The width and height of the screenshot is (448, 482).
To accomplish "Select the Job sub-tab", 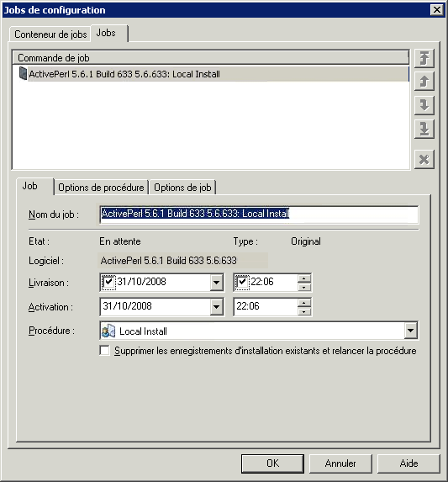I will click(34, 186).
